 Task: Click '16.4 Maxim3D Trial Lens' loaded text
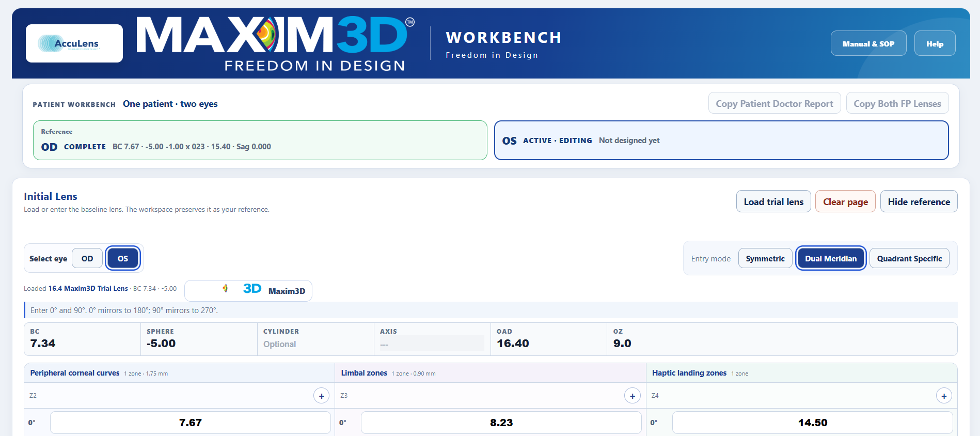coord(88,288)
